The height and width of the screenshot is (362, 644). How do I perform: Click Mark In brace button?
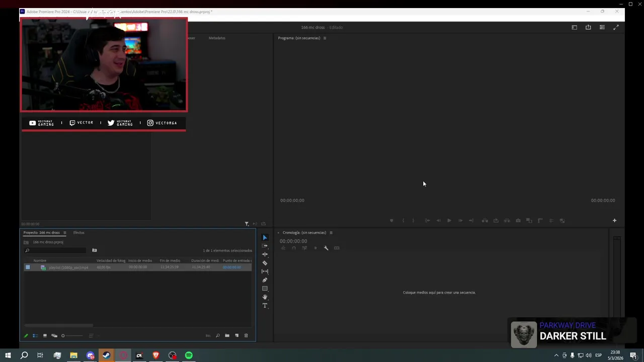tap(403, 221)
